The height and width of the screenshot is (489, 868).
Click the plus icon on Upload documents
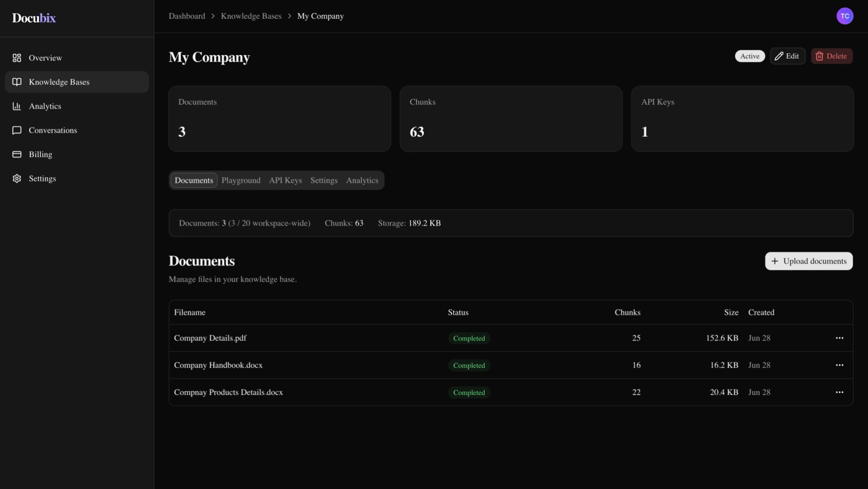[x=775, y=261]
